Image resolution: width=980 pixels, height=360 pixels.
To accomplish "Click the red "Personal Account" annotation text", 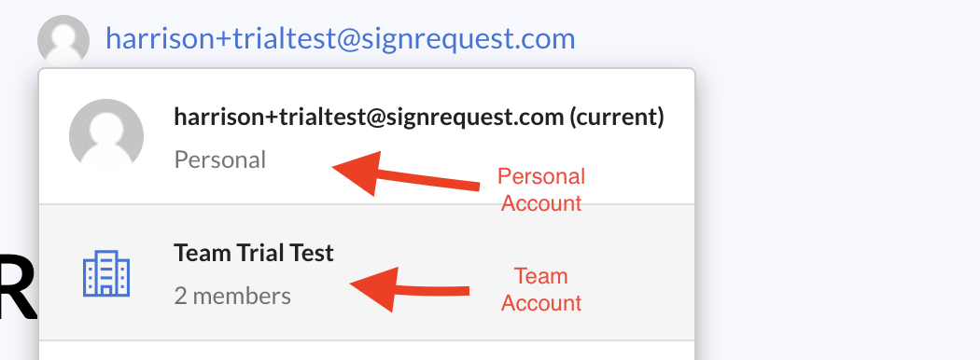I will 541,189.
